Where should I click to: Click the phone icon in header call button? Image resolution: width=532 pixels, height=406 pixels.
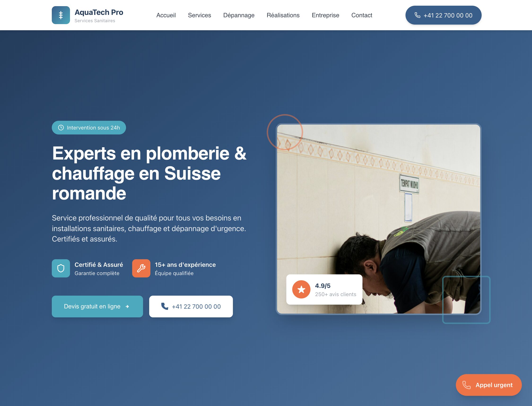[x=417, y=15]
